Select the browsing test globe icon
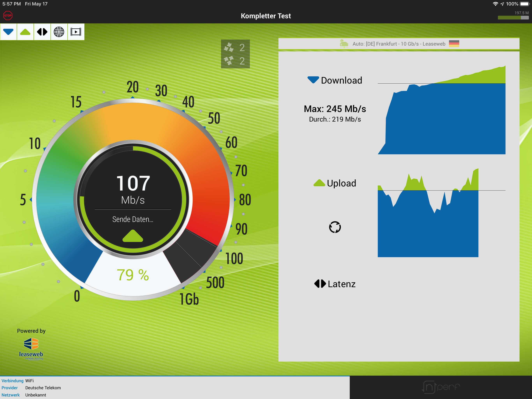Viewport: 532px width, 399px height. point(59,32)
